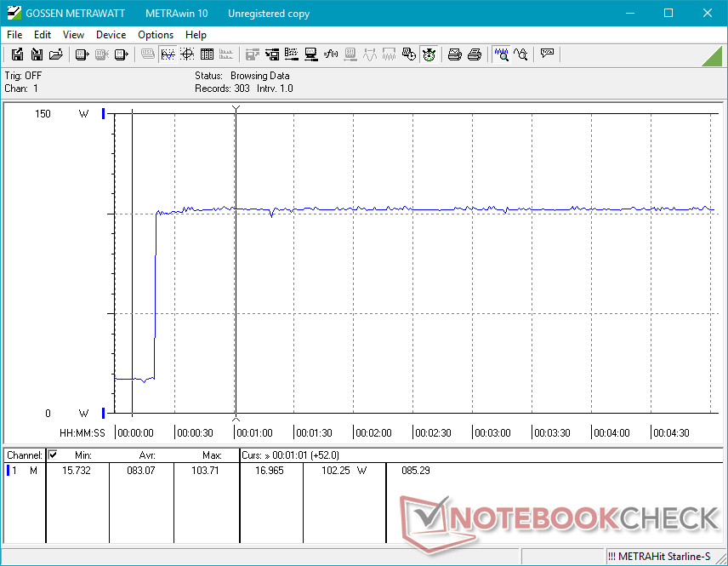The width and height of the screenshot is (728, 566).
Task: Click the comment speech bubble icon
Action: point(547,54)
